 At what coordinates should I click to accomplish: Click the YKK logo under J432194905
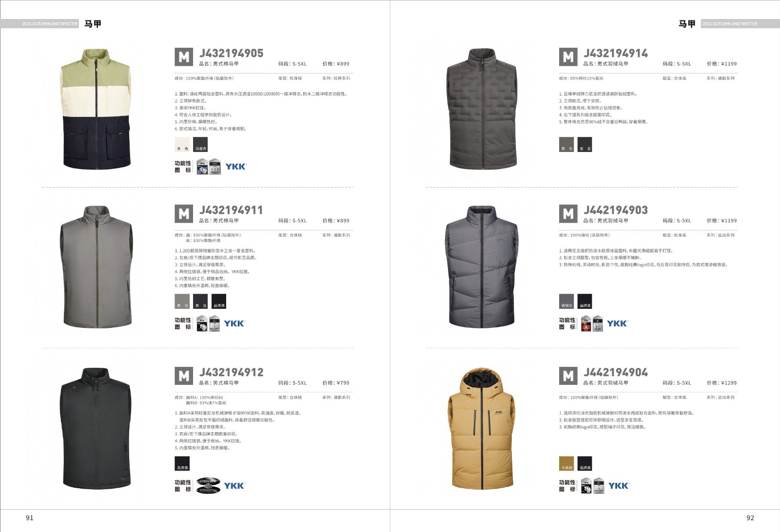click(236, 167)
